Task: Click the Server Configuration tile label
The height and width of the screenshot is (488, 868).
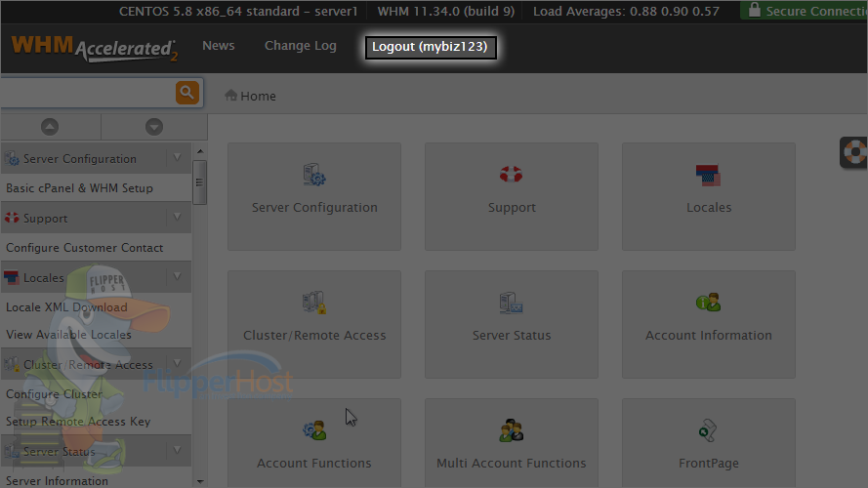Action: (314, 208)
